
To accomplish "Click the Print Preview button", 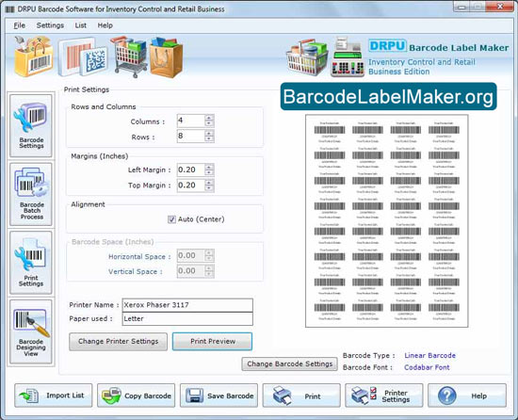I will click(x=213, y=342).
